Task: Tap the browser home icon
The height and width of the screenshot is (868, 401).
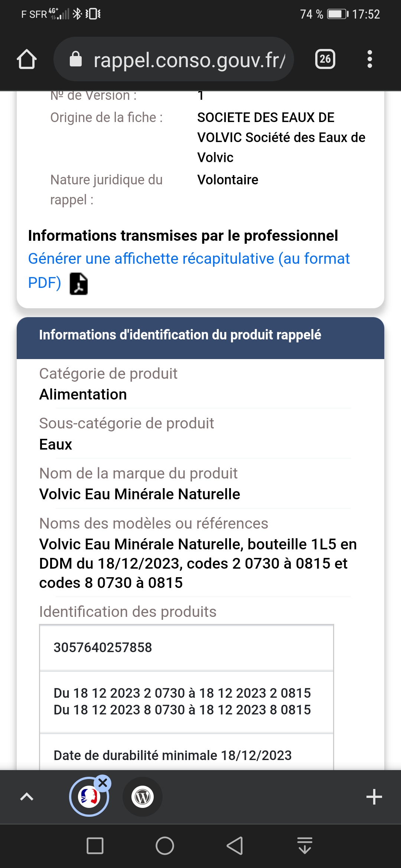Action: (27, 59)
